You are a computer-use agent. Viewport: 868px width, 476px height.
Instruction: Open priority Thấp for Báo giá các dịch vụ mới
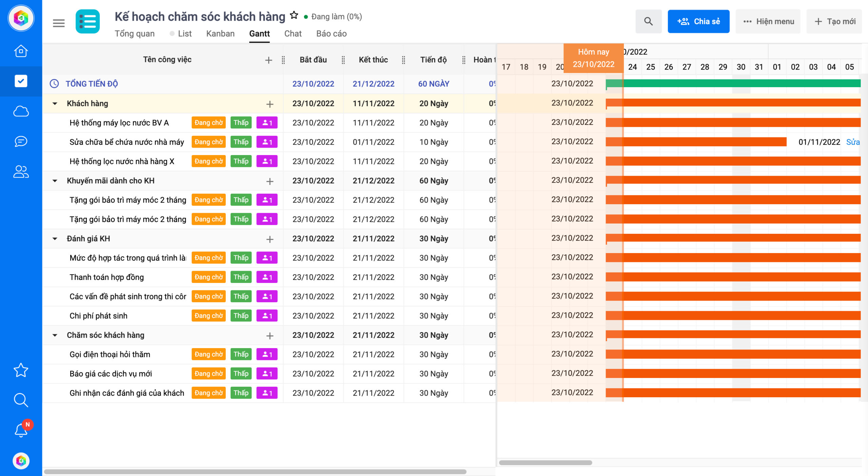(241, 374)
